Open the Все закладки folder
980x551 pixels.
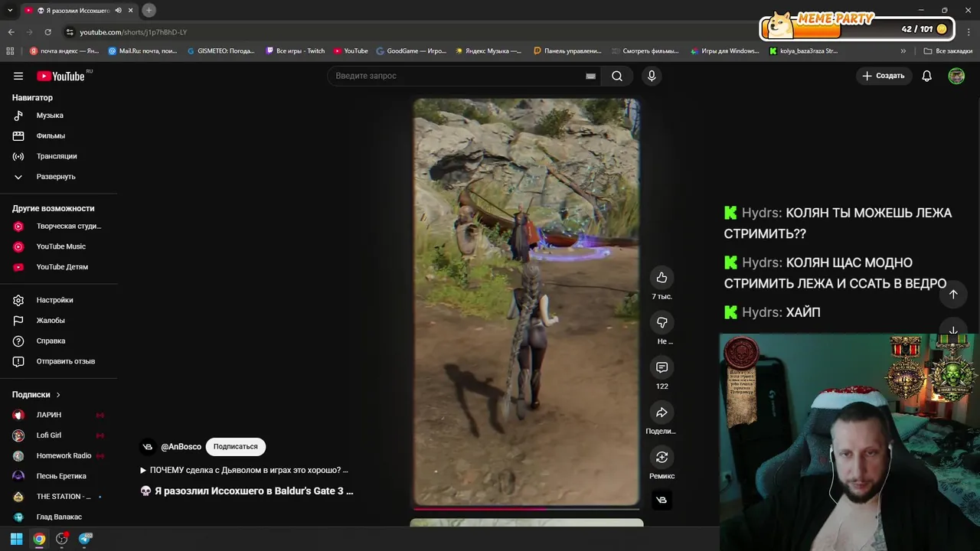tap(948, 51)
